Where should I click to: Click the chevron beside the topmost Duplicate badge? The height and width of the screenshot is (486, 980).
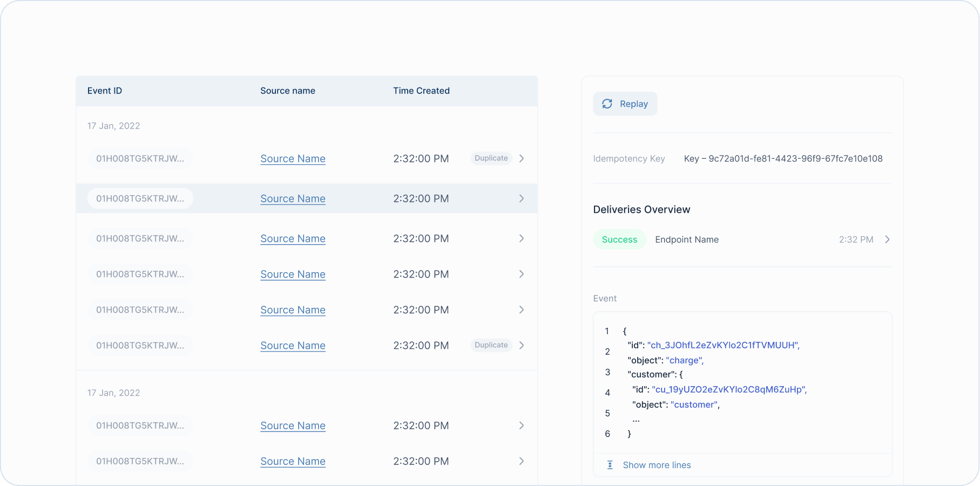(x=522, y=159)
